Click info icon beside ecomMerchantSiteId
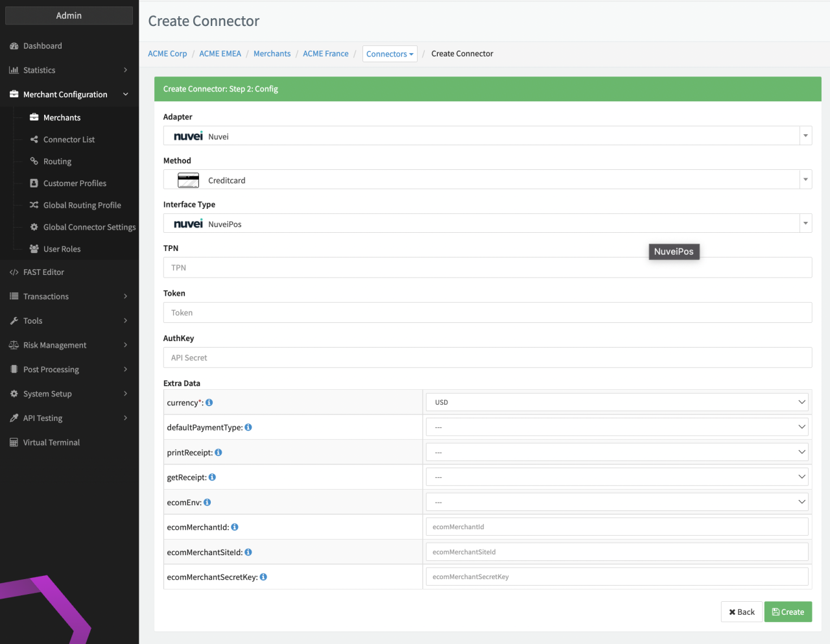Viewport: 830px width, 644px height. point(248,553)
